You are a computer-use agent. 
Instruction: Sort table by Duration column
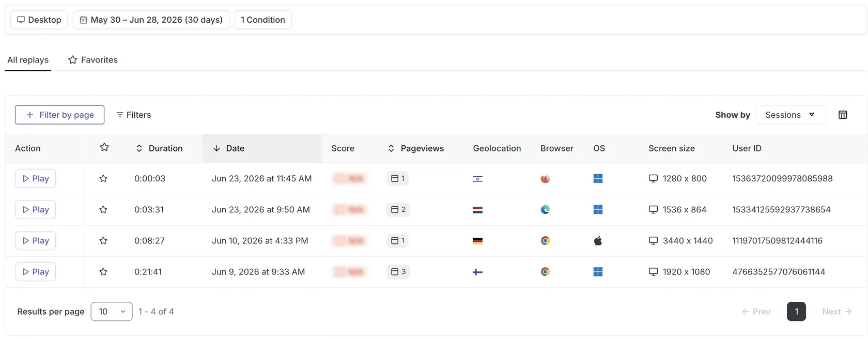pos(159,148)
